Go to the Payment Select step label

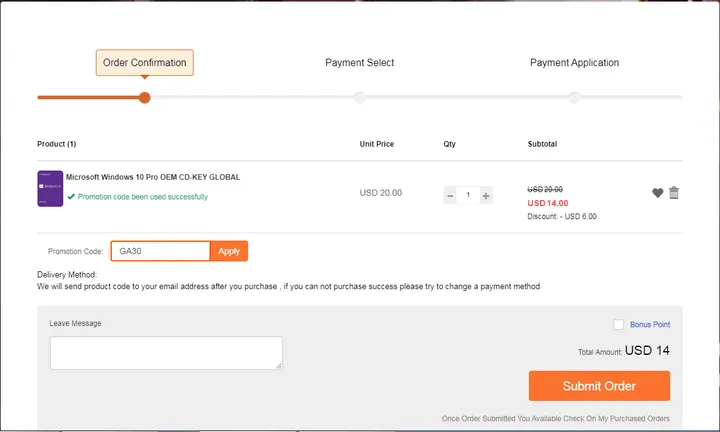360,63
